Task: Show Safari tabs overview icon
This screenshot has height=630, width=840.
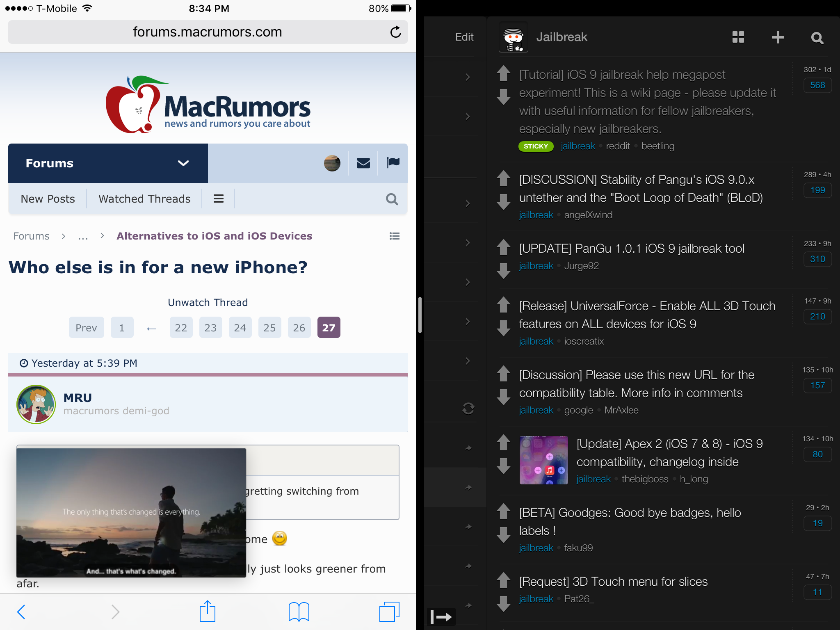Action: 389,612
